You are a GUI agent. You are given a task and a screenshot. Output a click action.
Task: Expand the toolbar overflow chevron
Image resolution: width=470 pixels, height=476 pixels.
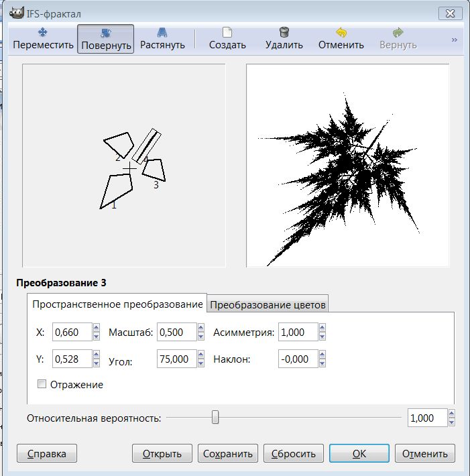coord(454,40)
